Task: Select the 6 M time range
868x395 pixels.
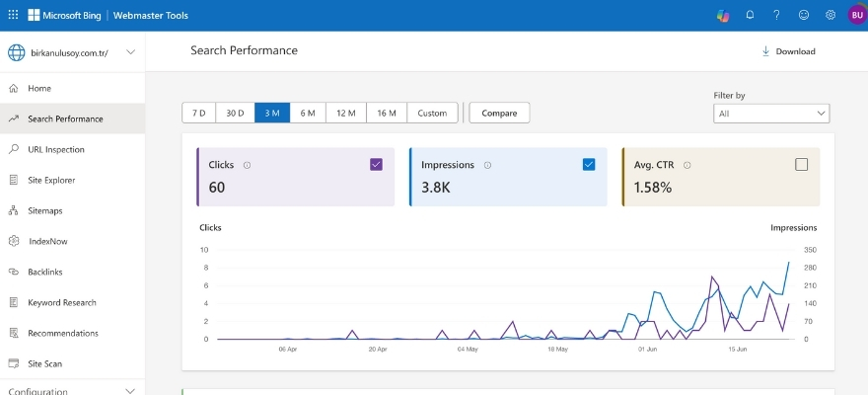Action: pyautogui.click(x=308, y=113)
